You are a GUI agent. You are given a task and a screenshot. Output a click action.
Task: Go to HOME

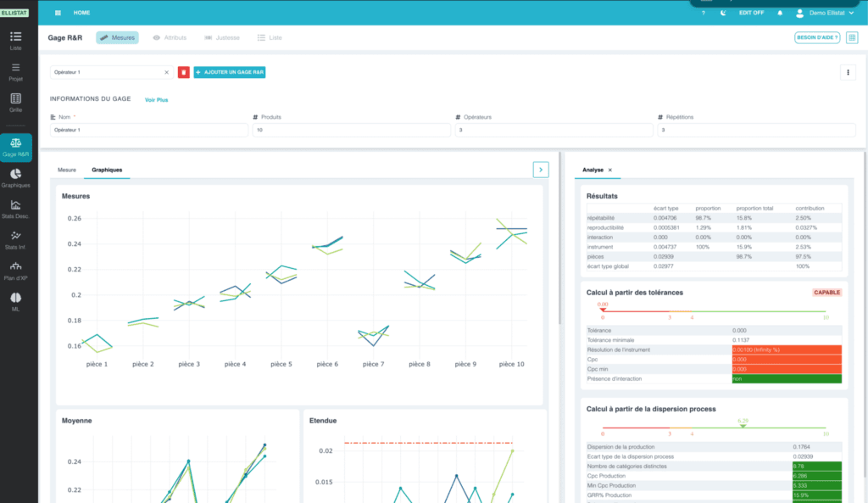pyautogui.click(x=82, y=13)
